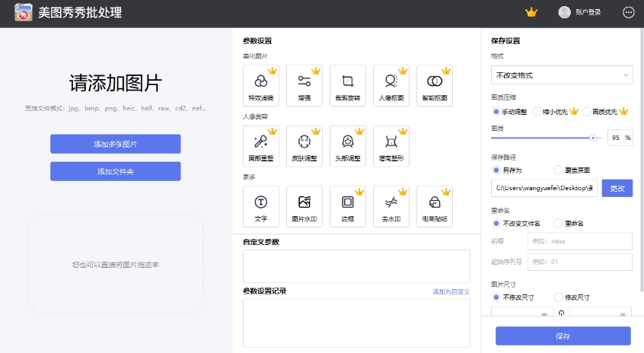Click the 画质 quality slider handle
Image resolution: width=644 pixels, height=353 pixels.
coord(593,138)
